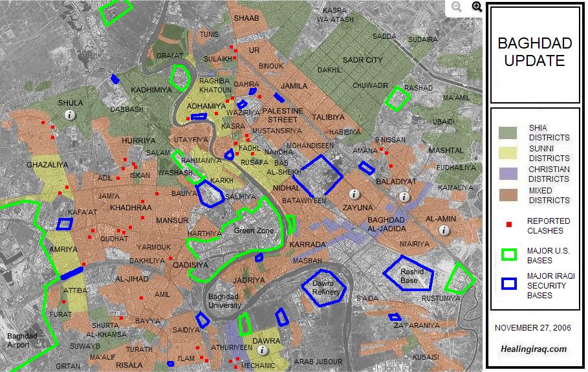Open the info icon above Zayuna label
Viewport: 588px width, 372px height.
[353, 194]
